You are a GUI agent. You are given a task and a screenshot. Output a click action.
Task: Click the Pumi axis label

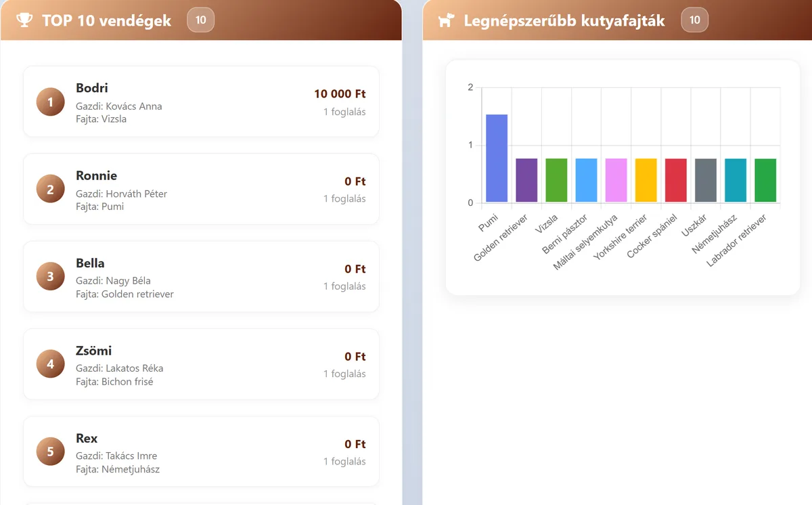coord(489,223)
